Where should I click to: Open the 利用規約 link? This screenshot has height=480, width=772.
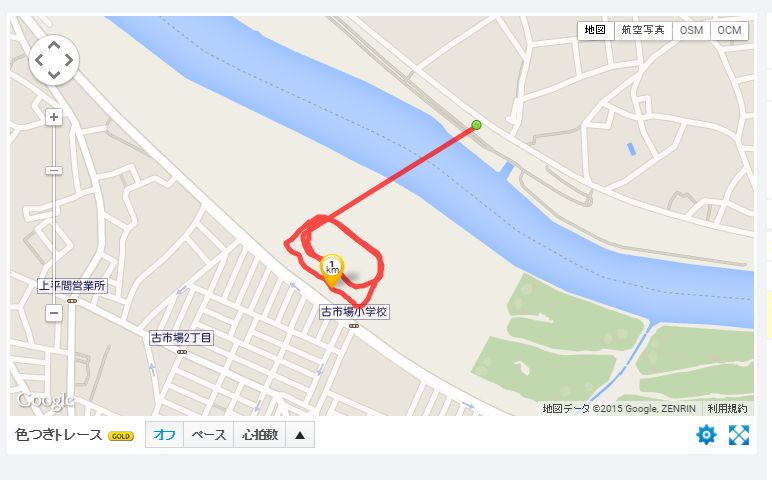727,409
